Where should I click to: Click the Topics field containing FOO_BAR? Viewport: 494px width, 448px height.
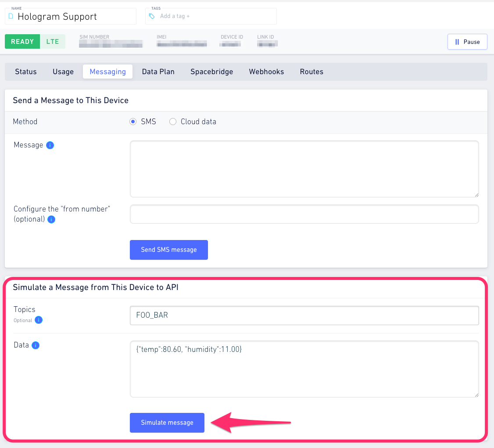[x=304, y=315]
